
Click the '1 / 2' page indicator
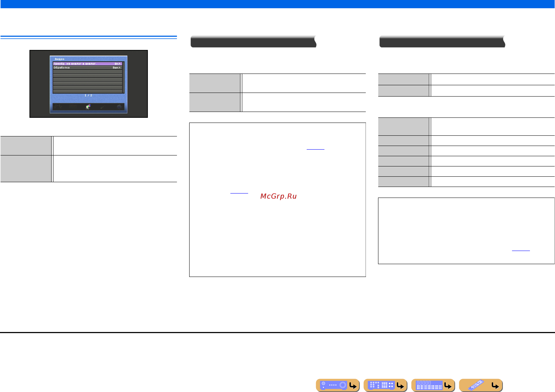(88, 95)
